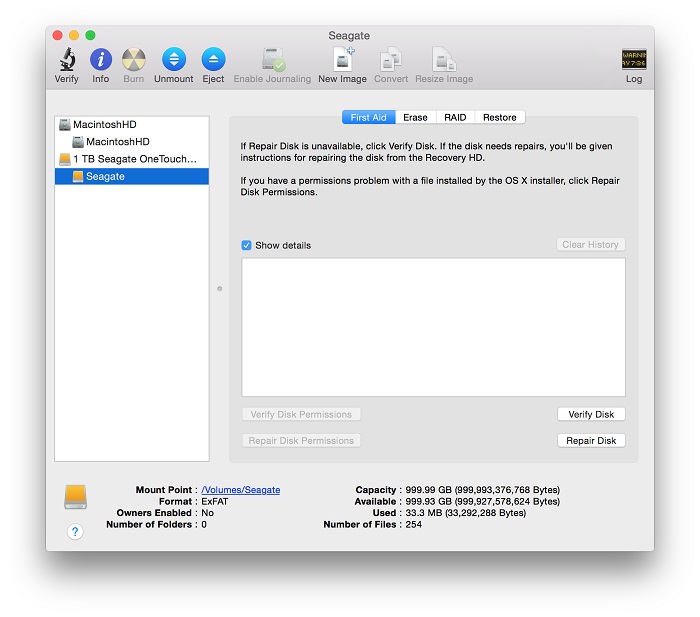Open the /Volumes/Seagate mount point link
Viewport: 700px width, 617px height.
(x=240, y=490)
